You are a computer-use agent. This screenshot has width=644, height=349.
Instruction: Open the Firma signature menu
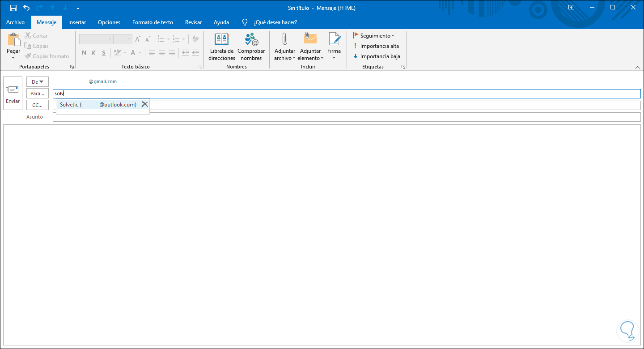click(334, 47)
